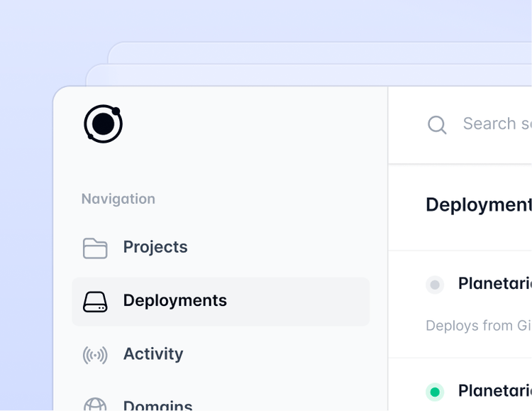
Task: Click the folder icon beside Projects
Action: 95,248
